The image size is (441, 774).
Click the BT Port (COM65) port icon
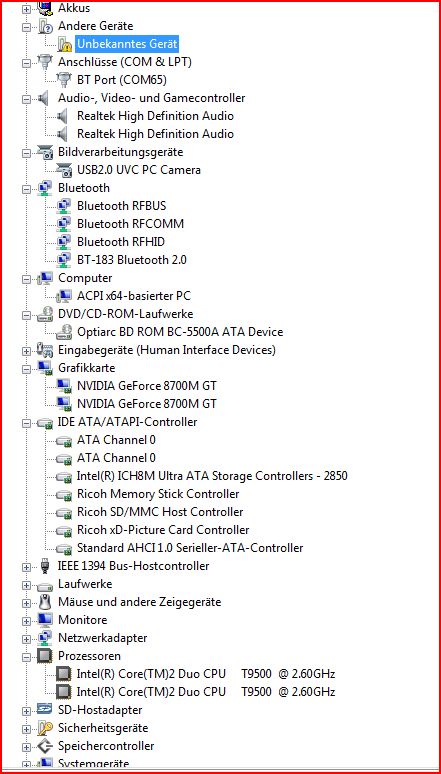64,79
